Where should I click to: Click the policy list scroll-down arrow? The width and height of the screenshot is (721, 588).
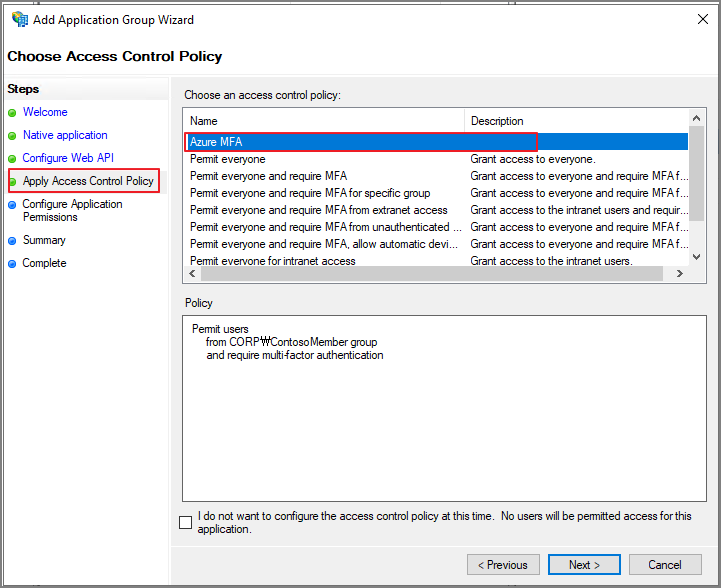point(697,257)
